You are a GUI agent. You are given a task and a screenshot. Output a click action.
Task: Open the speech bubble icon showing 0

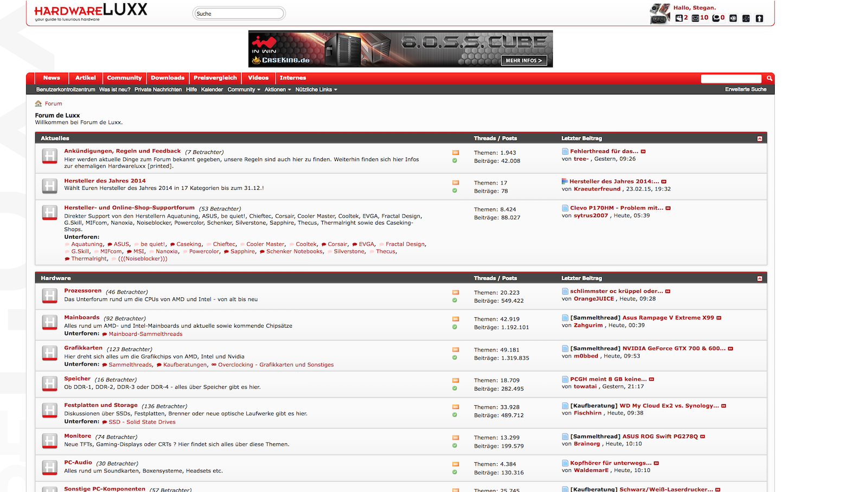(716, 18)
